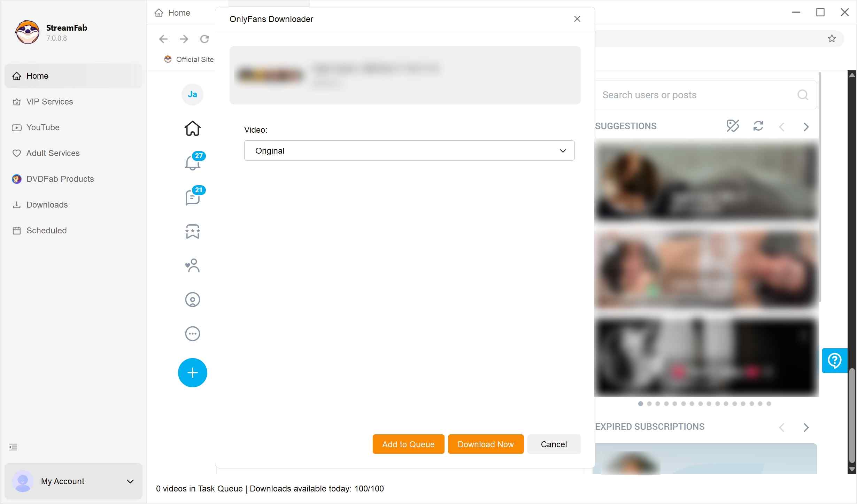Bookmark the page via star icon

coord(832,38)
